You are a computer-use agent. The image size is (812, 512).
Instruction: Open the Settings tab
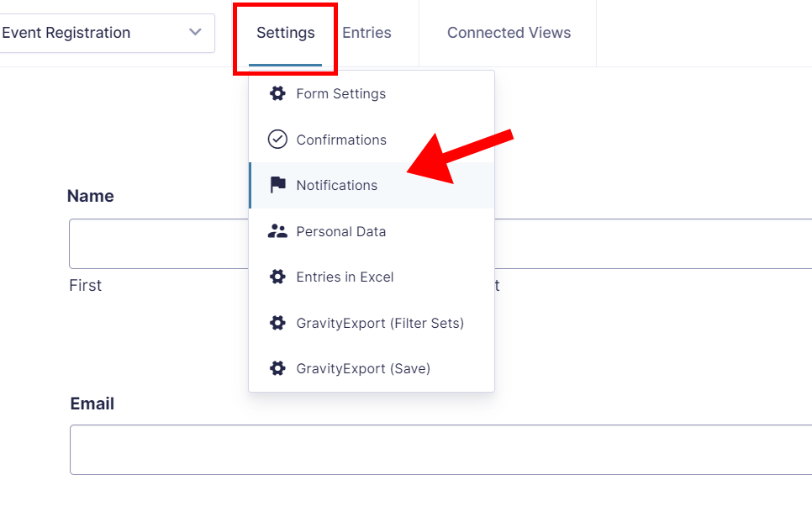tap(286, 33)
